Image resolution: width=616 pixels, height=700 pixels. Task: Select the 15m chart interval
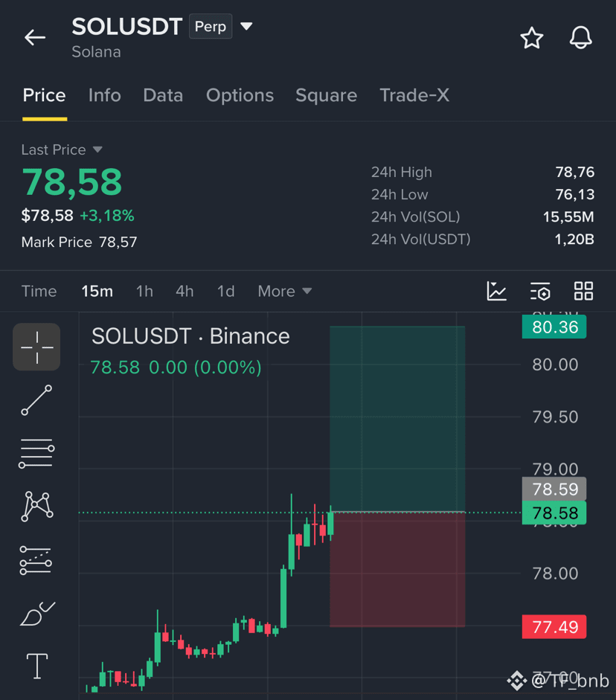[97, 291]
